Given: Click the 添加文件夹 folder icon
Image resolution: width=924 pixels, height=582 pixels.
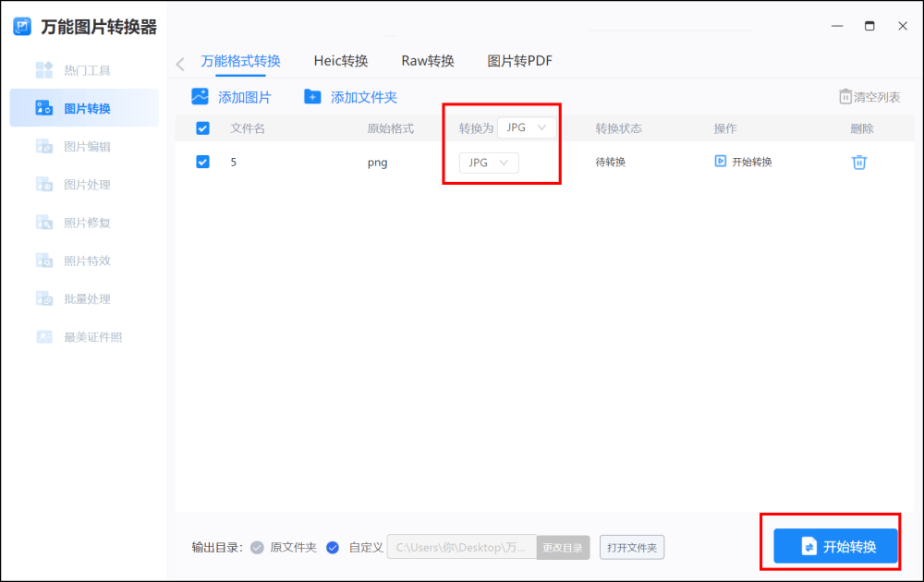Looking at the screenshot, I should click(312, 97).
